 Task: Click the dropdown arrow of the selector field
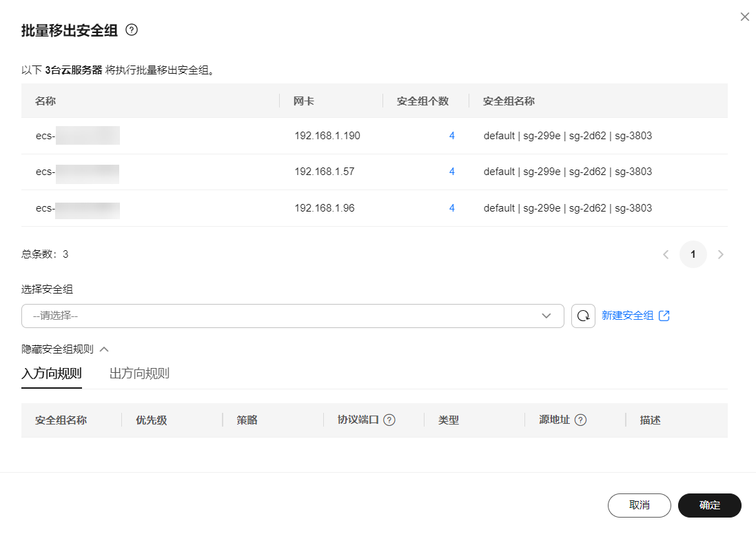coord(548,315)
